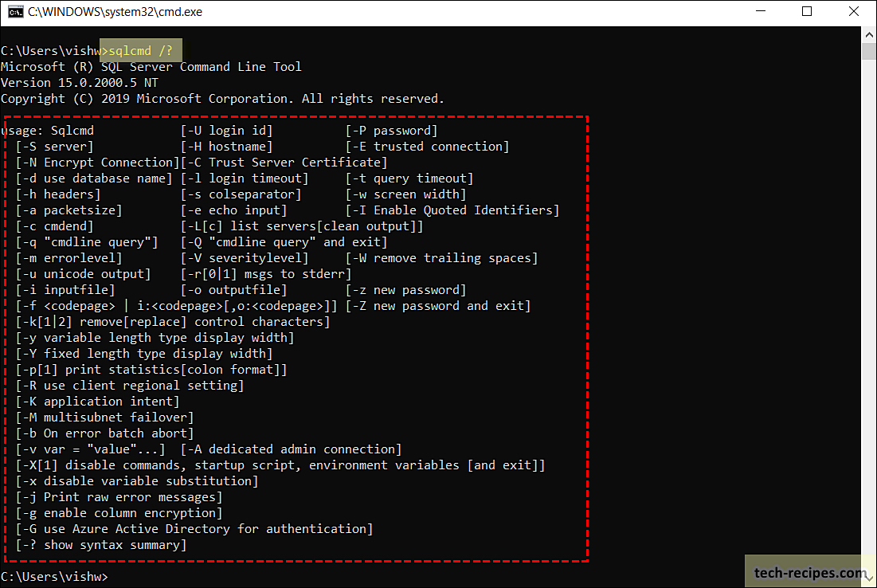This screenshot has width=877, height=588.
Task: Click the [-U login id] parameter text
Action: pos(227,130)
